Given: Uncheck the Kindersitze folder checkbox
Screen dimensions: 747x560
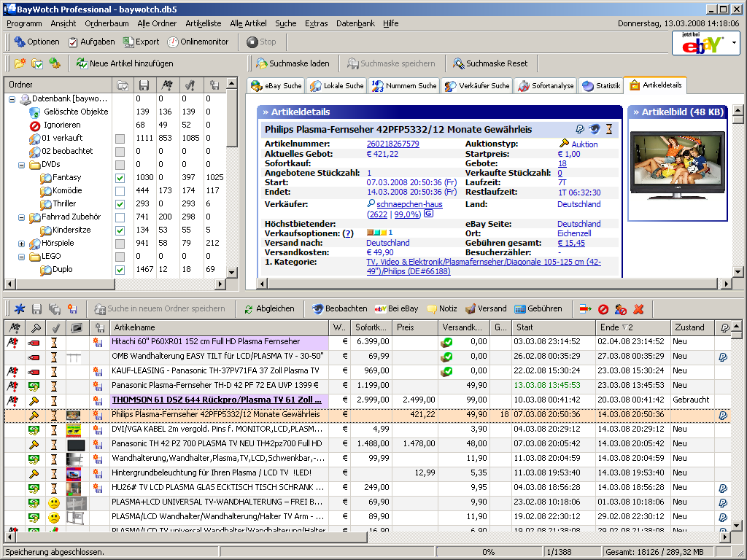Looking at the screenshot, I should pyautogui.click(x=120, y=230).
